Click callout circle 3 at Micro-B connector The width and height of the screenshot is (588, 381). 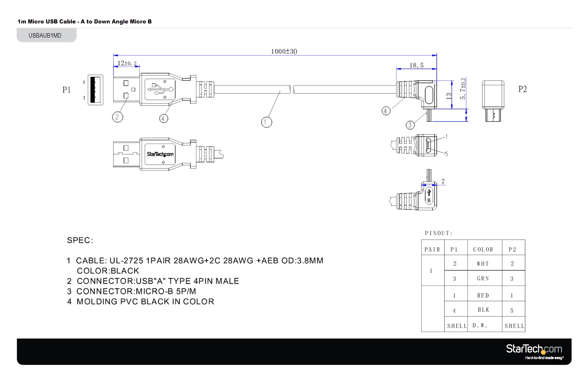[x=410, y=125]
